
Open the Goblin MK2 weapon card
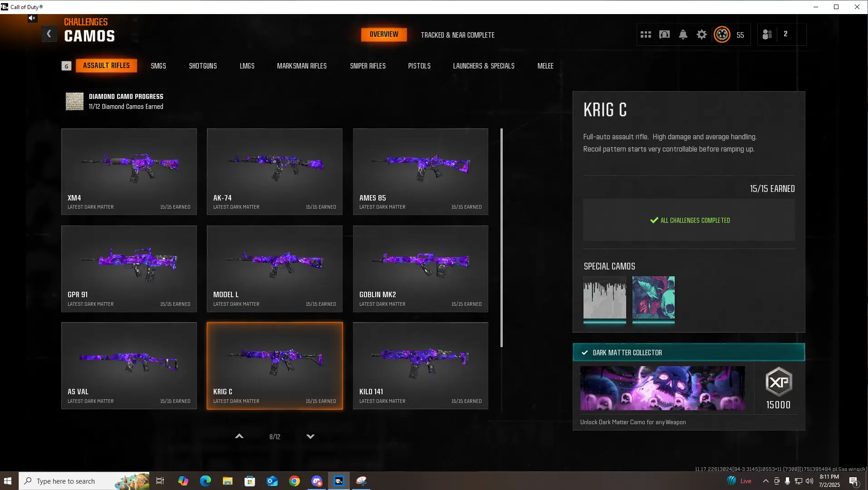421,269
